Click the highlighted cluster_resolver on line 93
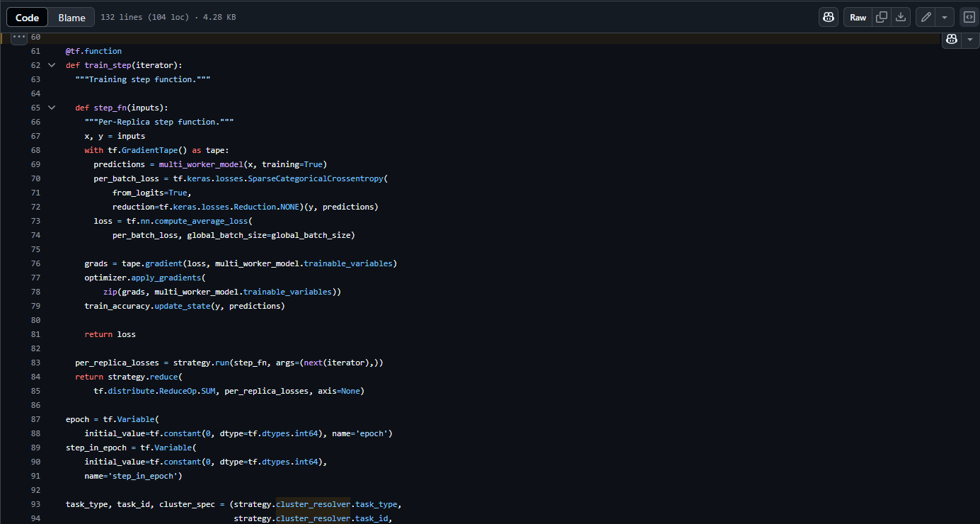Viewport: 980px width, 524px height. click(313, 504)
